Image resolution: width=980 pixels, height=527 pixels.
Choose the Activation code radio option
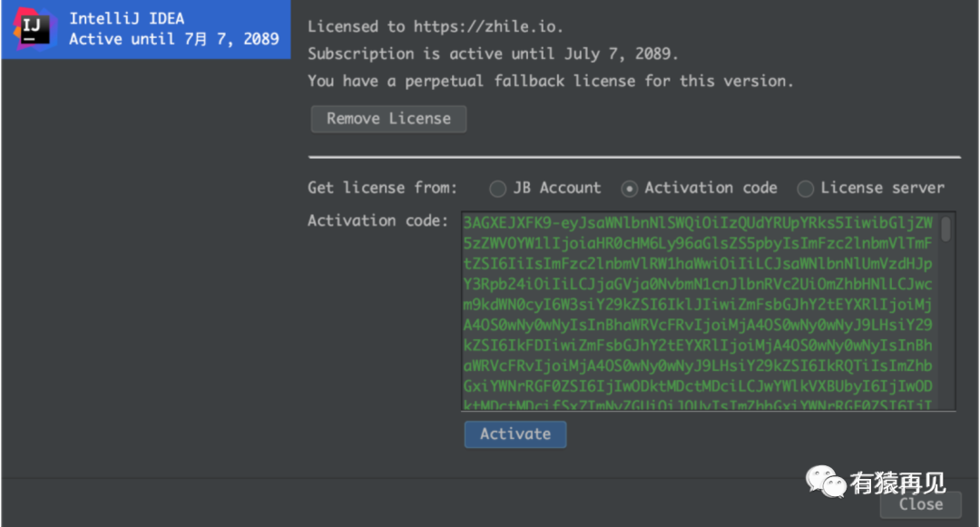630,189
